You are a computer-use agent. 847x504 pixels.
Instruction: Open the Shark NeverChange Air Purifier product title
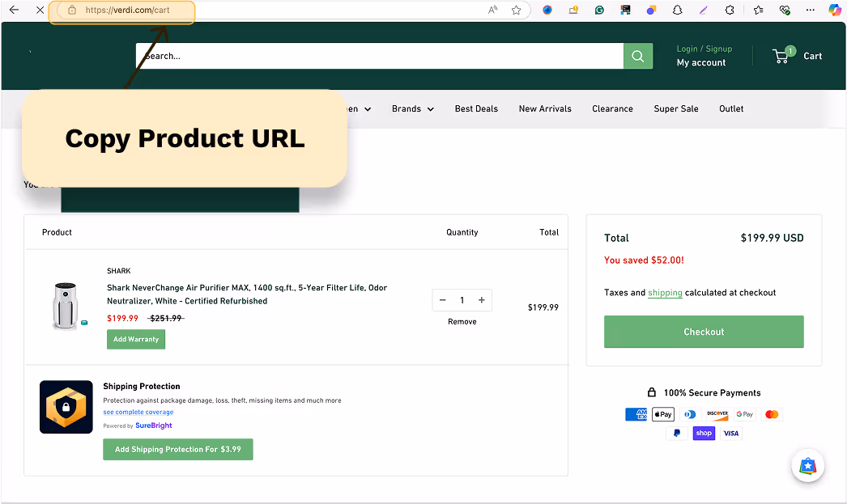(x=247, y=294)
